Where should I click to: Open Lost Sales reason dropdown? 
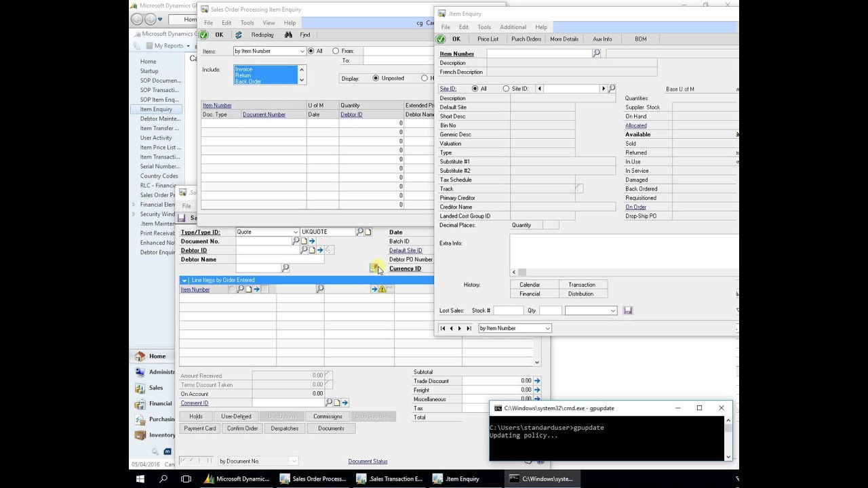pyautogui.click(x=612, y=310)
